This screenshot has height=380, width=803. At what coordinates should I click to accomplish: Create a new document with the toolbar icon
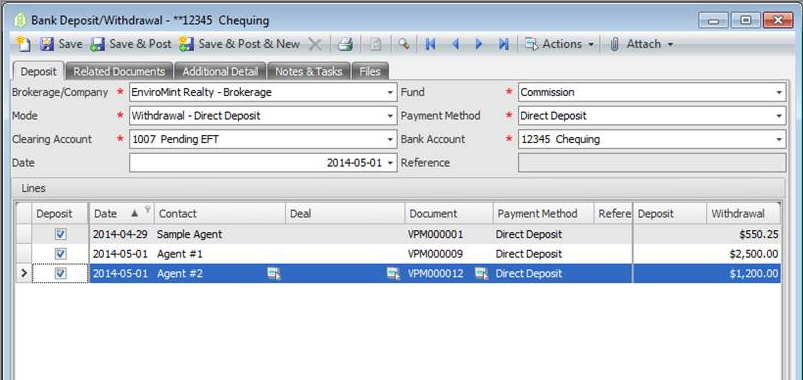pos(23,44)
